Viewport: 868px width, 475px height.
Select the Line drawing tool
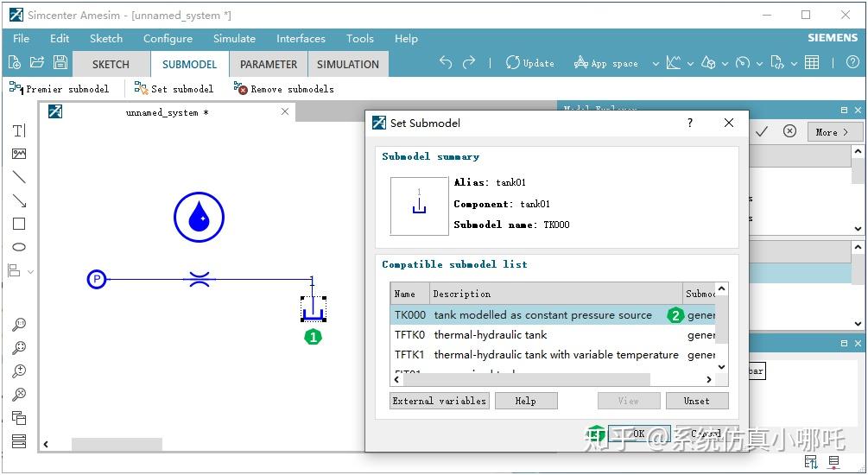19,177
